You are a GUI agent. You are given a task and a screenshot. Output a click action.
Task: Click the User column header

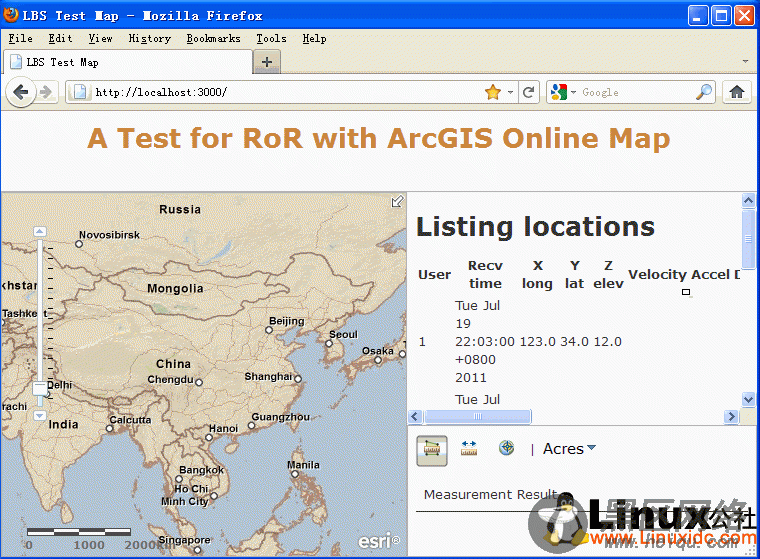[x=434, y=275]
